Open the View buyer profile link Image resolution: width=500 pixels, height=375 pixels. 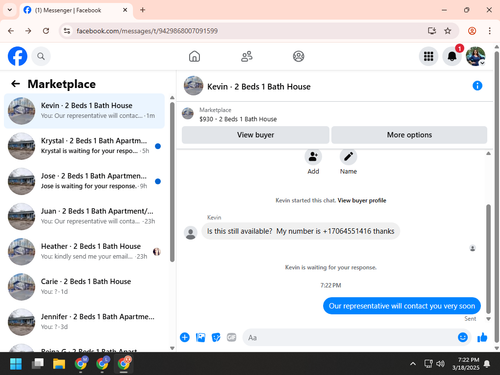(362, 200)
